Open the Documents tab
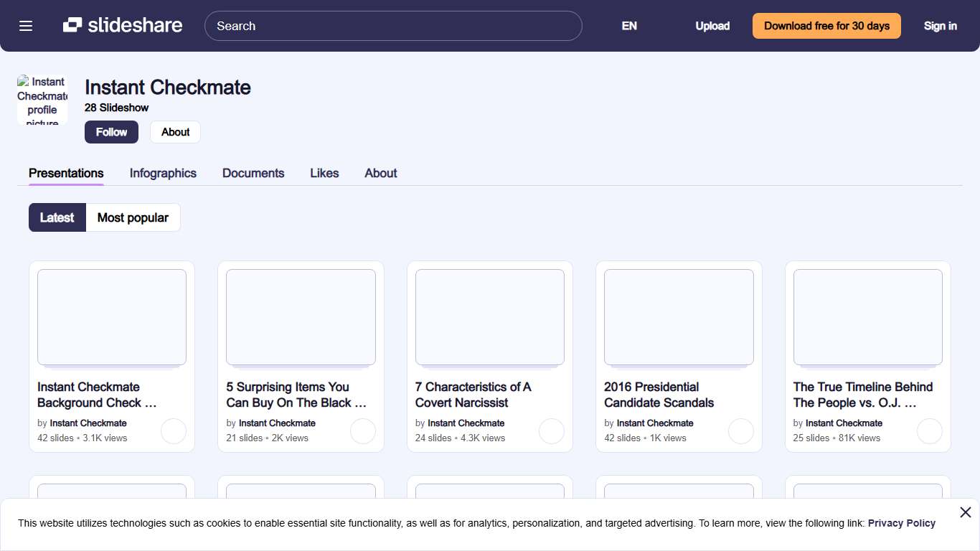This screenshot has height=551, width=980. coord(253,173)
